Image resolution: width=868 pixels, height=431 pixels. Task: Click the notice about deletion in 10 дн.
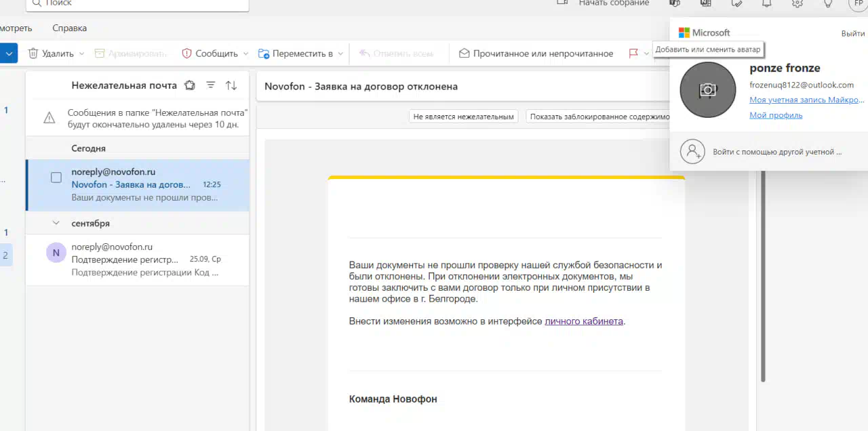click(157, 119)
